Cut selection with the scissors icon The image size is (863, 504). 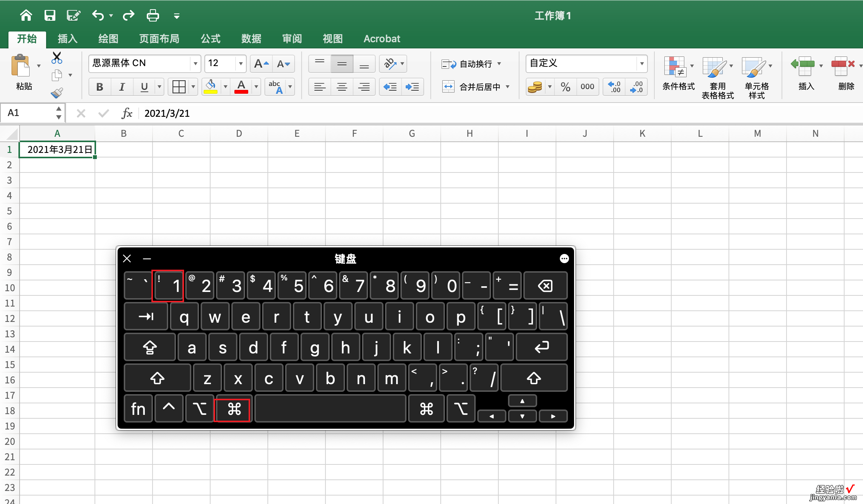[57, 58]
